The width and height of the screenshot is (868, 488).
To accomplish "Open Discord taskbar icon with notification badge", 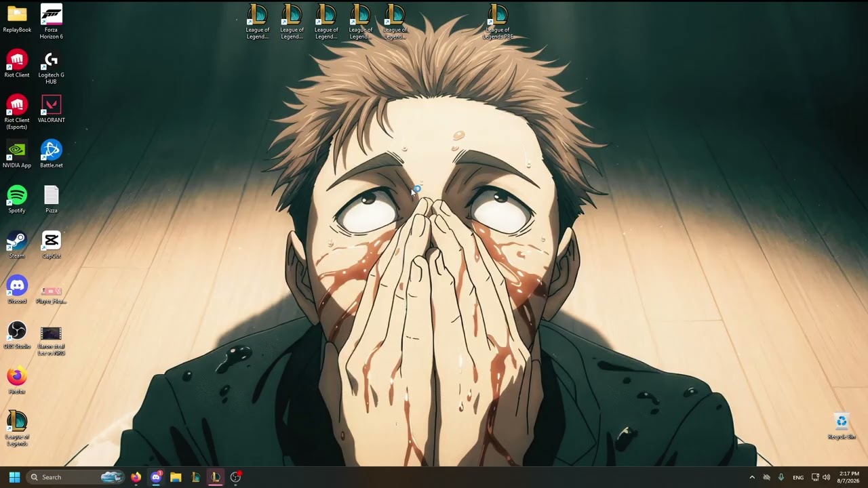I will [x=156, y=477].
